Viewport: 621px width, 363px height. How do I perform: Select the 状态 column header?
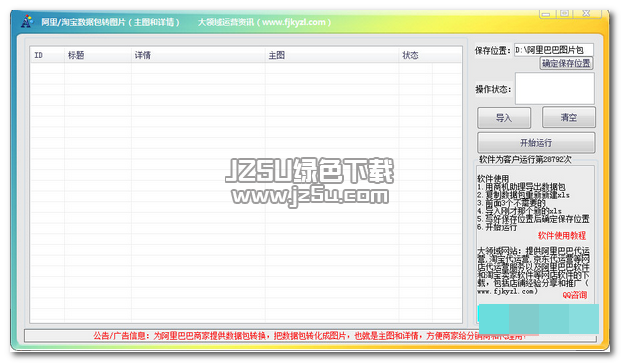point(415,55)
